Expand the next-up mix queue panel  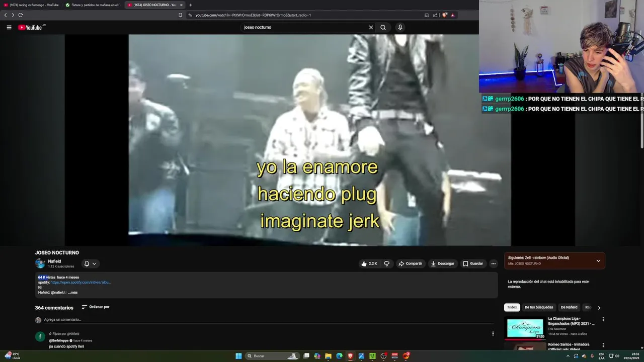598,260
